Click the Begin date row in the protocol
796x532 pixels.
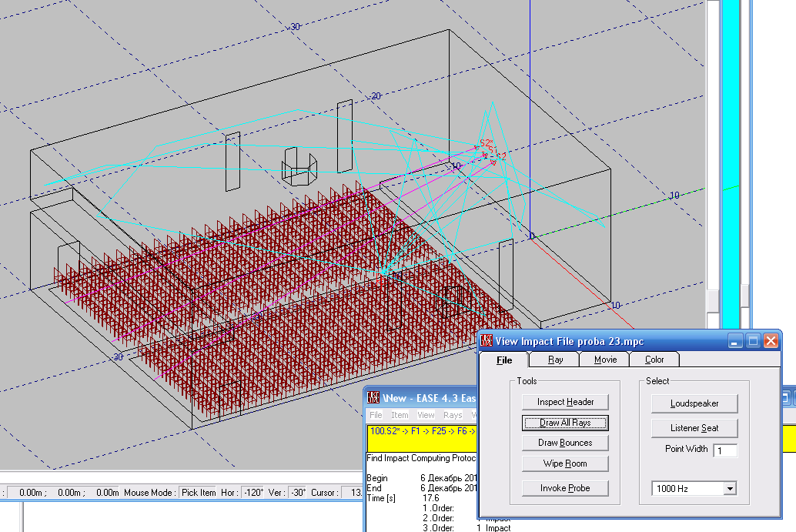coord(421,477)
